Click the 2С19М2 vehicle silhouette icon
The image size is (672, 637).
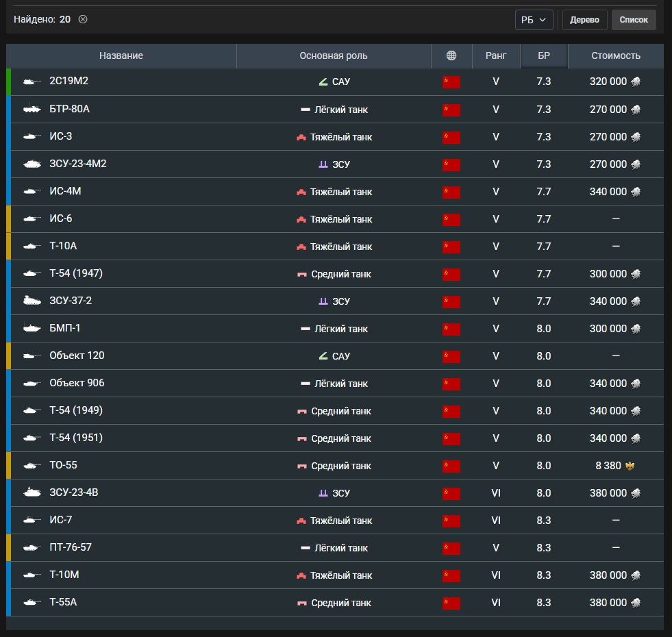pyautogui.click(x=32, y=82)
